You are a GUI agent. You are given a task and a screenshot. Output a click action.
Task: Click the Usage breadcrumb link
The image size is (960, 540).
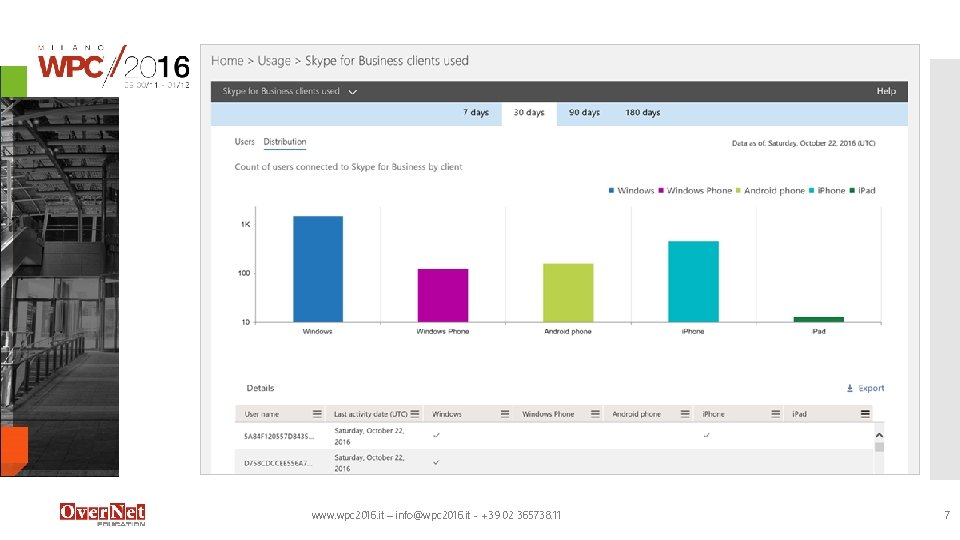274,61
